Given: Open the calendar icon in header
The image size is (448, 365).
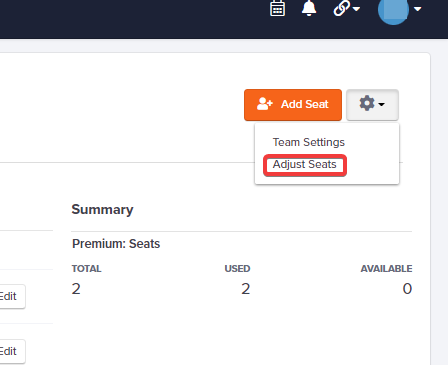Looking at the screenshot, I should [x=277, y=8].
